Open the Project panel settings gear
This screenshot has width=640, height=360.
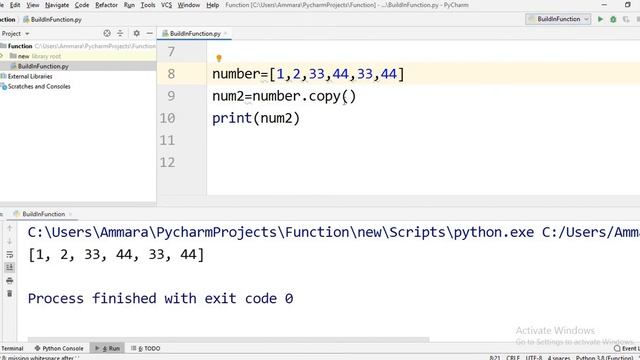pos(136,33)
